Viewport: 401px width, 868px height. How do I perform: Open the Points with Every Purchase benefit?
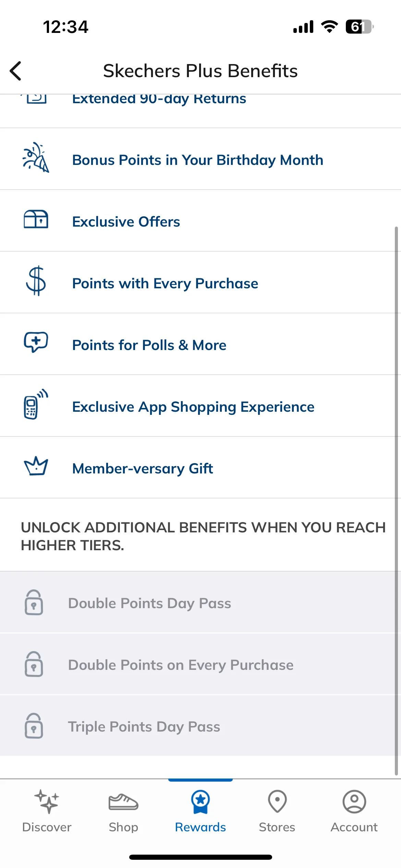point(200,282)
